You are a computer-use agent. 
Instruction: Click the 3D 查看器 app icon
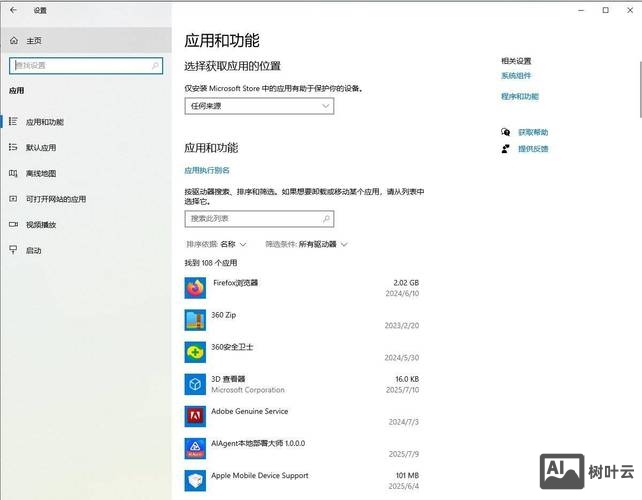[x=195, y=384]
